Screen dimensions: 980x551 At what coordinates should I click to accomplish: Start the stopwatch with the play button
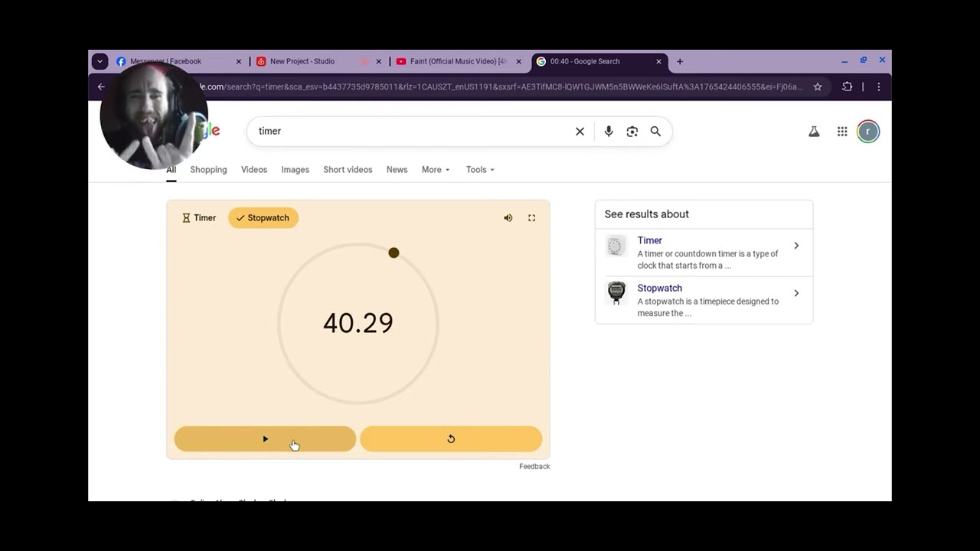[265, 439]
